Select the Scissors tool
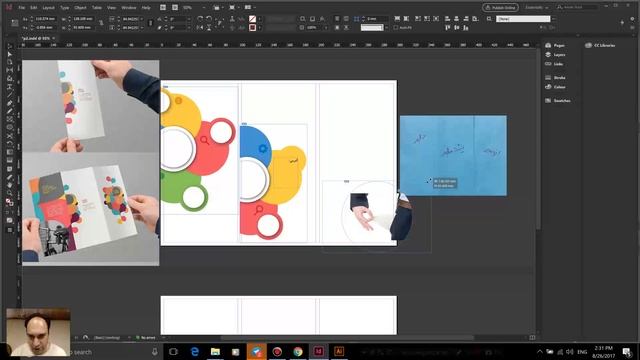 10,136
